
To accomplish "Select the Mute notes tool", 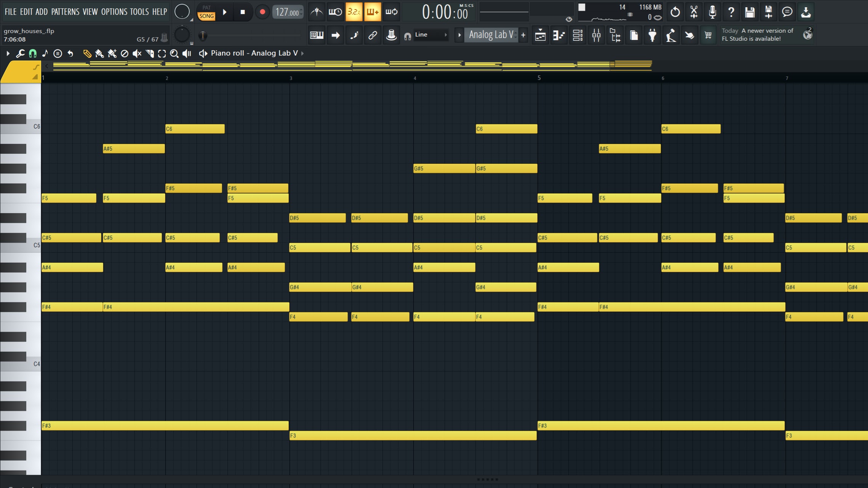I will tap(137, 54).
